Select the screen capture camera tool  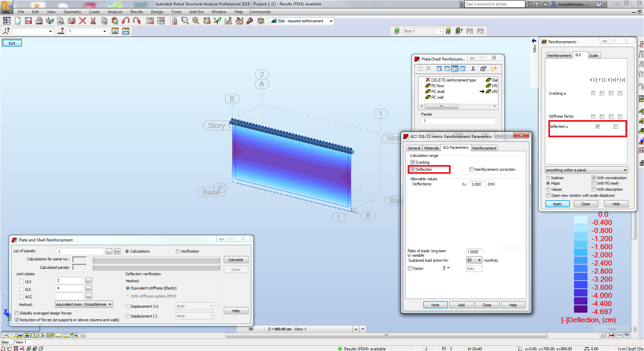click(71, 21)
